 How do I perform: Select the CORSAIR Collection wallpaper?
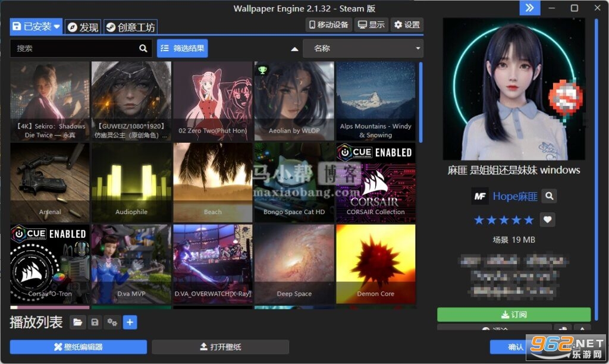point(376,182)
